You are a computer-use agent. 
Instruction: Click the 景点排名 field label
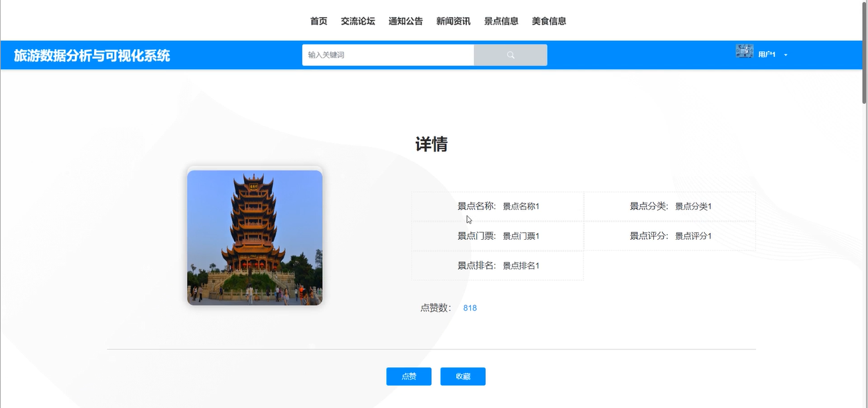pyautogui.click(x=477, y=266)
